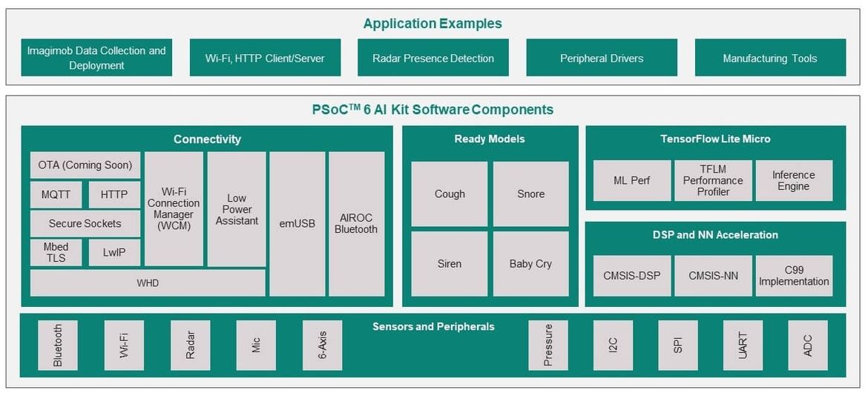The width and height of the screenshot is (868, 393).
Task: Open the Radar Presence Detection example
Action: [433, 58]
